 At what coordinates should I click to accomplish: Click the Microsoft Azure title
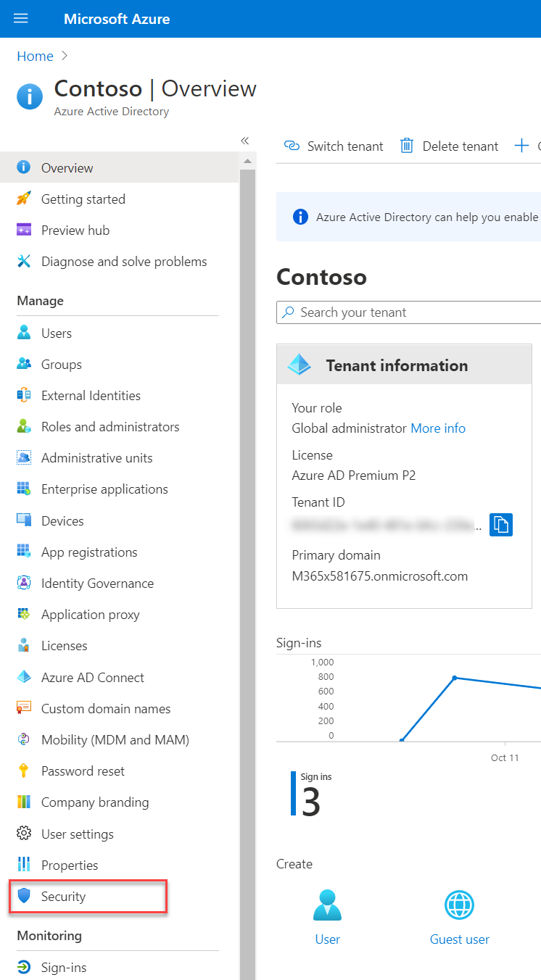[x=117, y=19]
